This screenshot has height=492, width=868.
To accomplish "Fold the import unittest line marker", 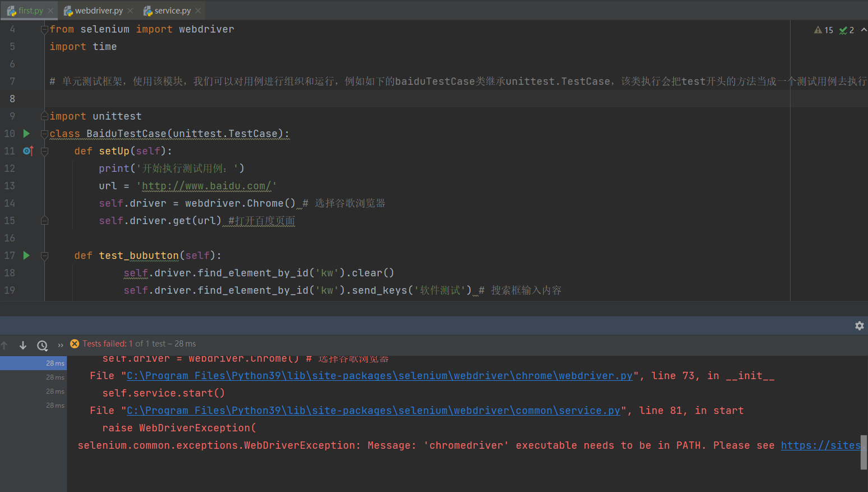I will tap(44, 116).
